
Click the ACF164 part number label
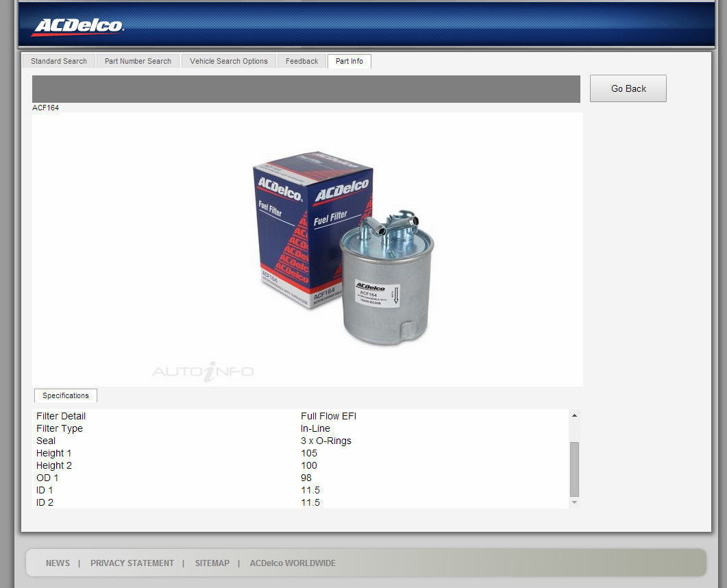click(46, 108)
